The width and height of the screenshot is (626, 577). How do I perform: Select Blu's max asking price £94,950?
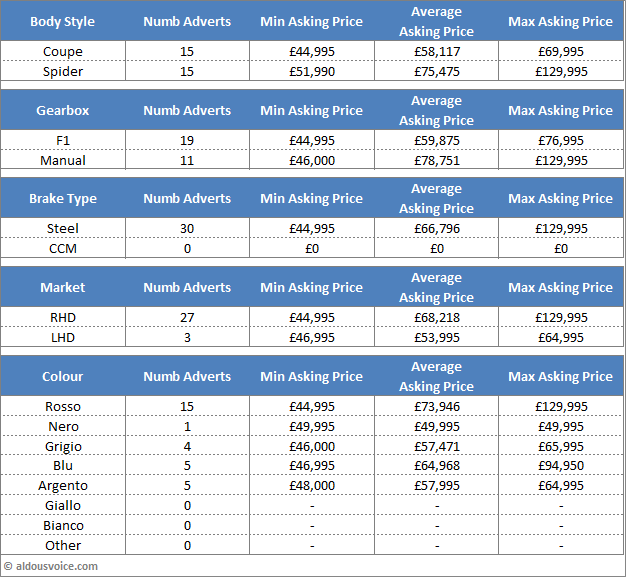click(560, 466)
